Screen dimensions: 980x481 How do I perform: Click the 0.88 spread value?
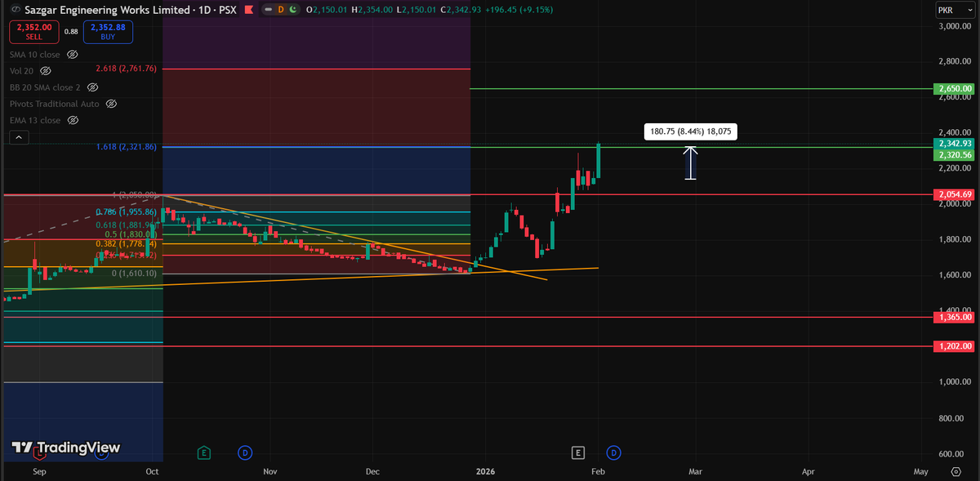pos(71,32)
